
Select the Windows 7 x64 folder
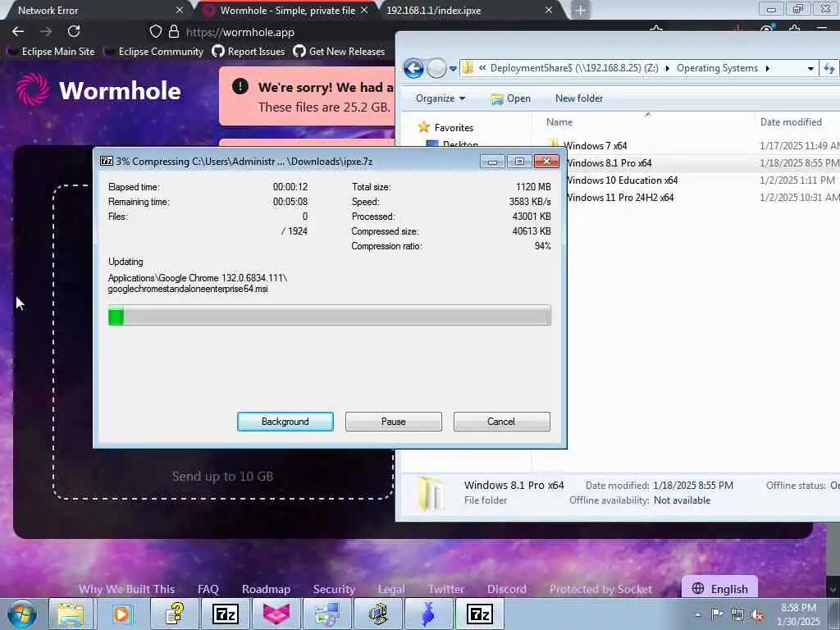595,146
